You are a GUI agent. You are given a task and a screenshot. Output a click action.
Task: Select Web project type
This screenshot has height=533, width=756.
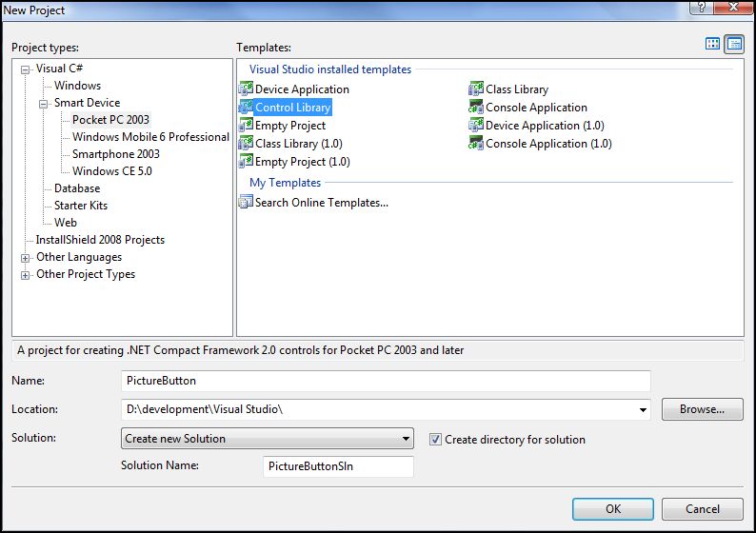point(66,222)
